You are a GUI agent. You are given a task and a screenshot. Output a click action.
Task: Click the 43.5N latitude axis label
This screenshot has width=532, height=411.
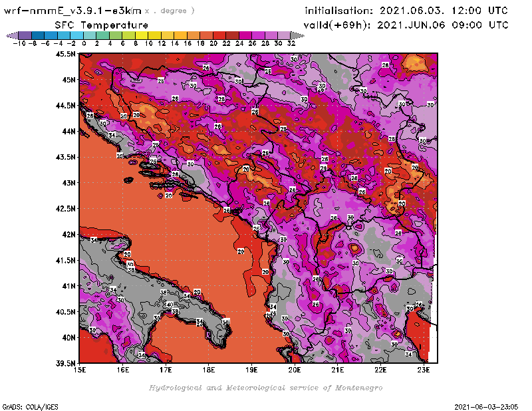point(66,157)
